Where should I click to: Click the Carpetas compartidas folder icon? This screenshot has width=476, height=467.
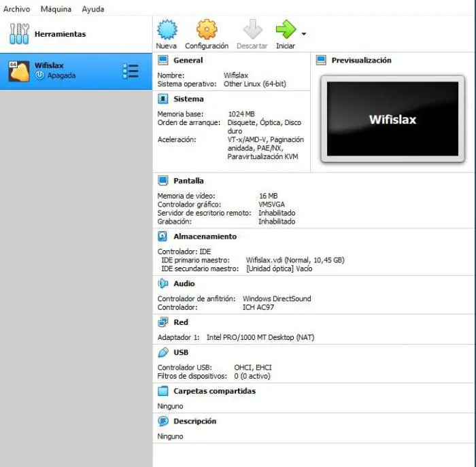(163, 391)
